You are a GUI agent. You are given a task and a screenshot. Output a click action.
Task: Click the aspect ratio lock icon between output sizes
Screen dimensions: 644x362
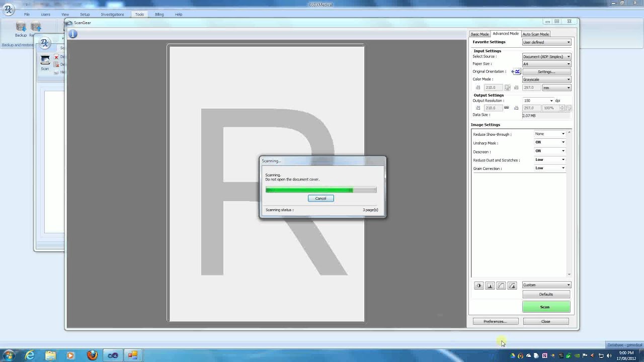coord(507,108)
